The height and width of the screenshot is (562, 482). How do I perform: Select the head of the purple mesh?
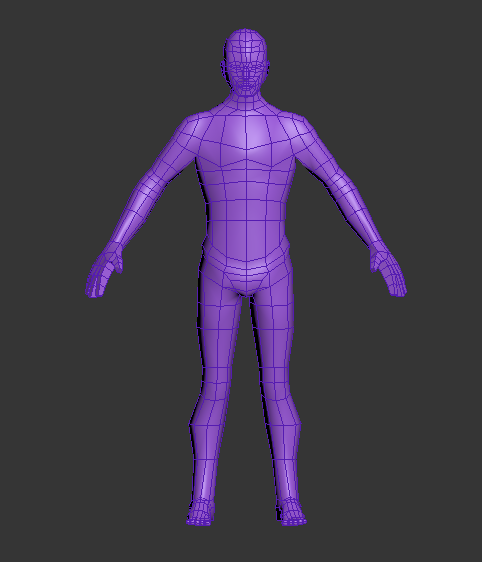(245, 63)
